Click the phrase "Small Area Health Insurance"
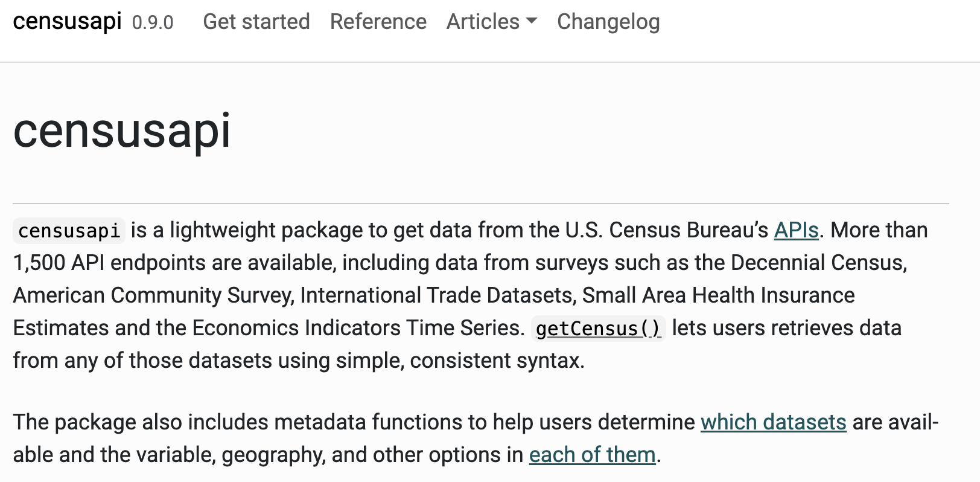The height and width of the screenshot is (482, 980). [x=718, y=295]
